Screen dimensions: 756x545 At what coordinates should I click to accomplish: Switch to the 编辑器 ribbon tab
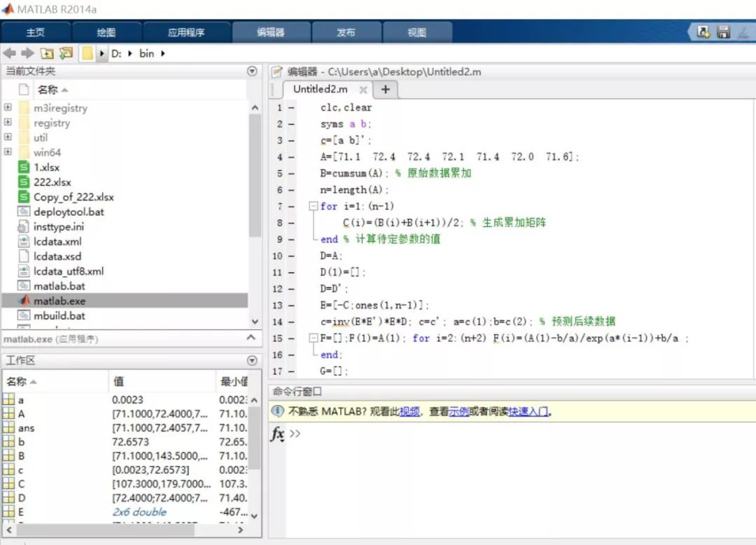pos(271,32)
